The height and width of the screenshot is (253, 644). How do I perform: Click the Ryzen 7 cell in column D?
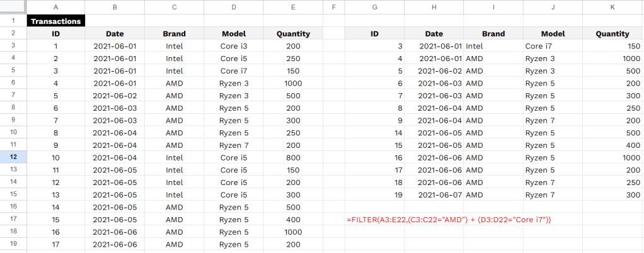click(x=234, y=145)
